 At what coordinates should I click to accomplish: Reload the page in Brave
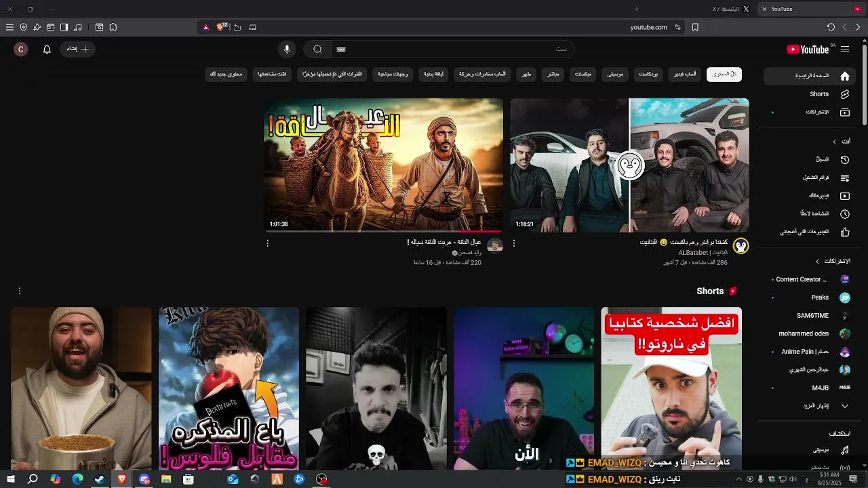[x=831, y=27]
